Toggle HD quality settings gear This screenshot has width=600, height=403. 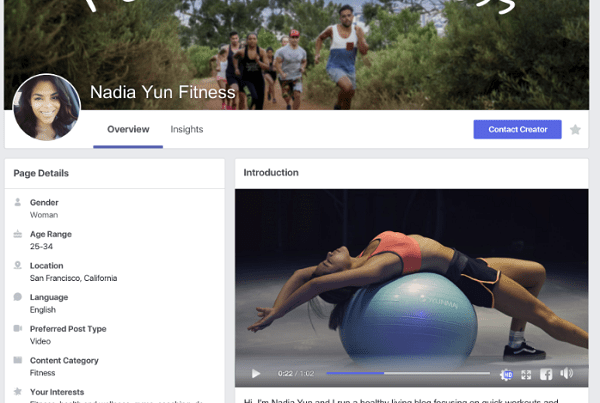(506, 375)
